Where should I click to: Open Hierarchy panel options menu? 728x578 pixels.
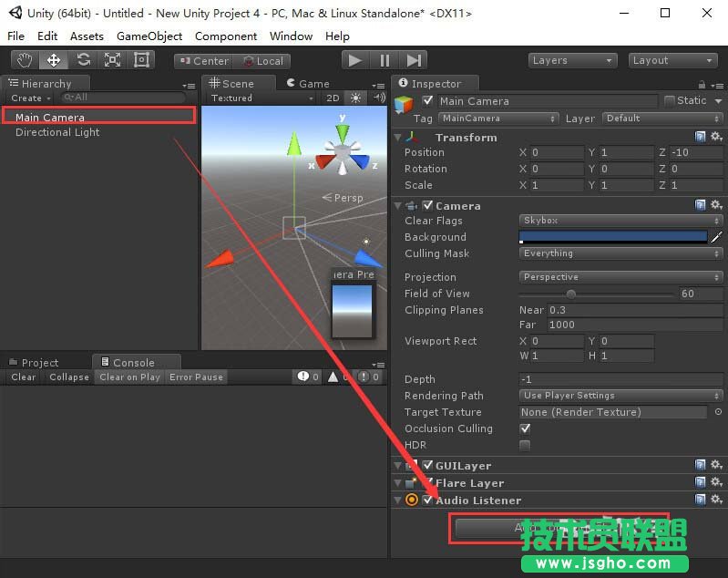pyautogui.click(x=189, y=86)
